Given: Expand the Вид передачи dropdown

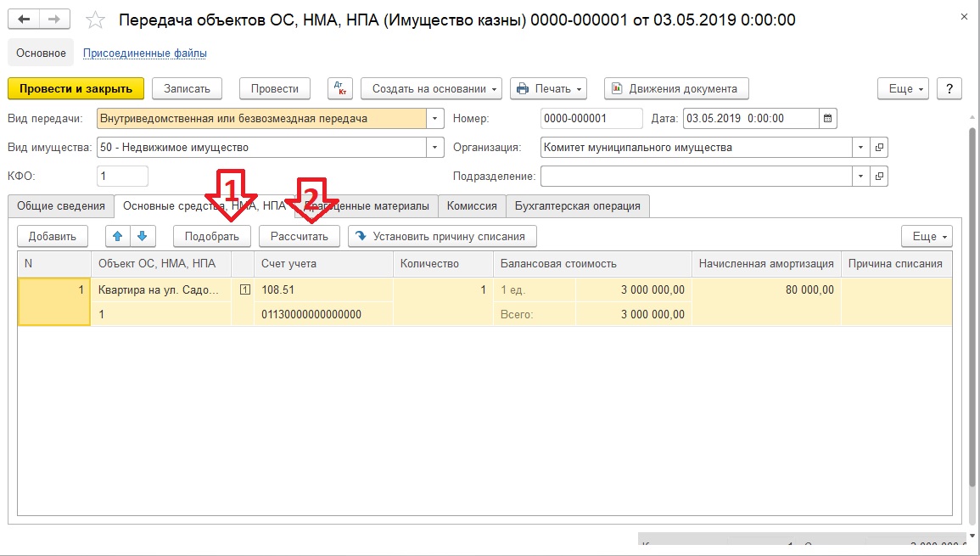Looking at the screenshot, I should (435, 119).
